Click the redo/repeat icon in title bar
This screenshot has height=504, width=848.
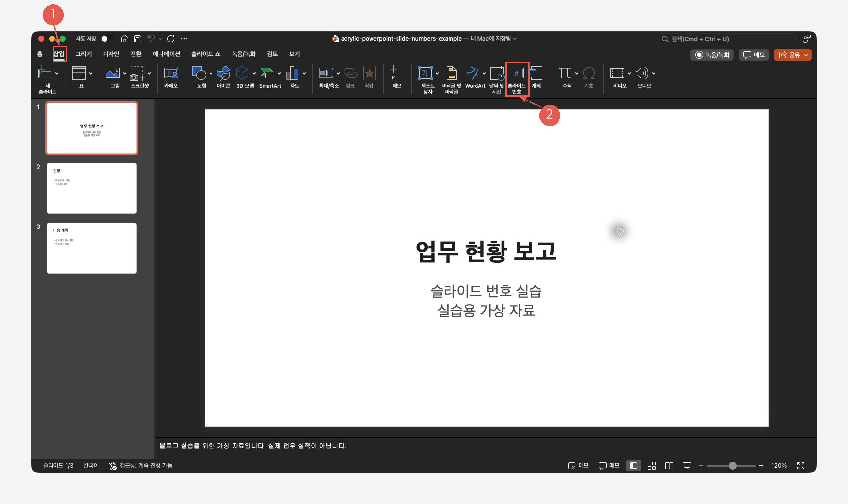(171, 39)
